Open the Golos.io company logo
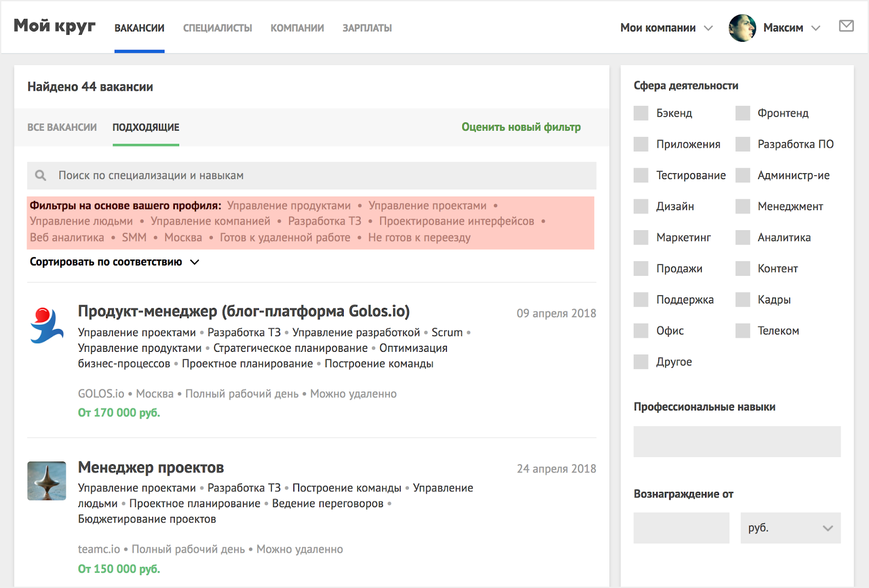This screenshot has height=588, width=869. click(47, 325)
